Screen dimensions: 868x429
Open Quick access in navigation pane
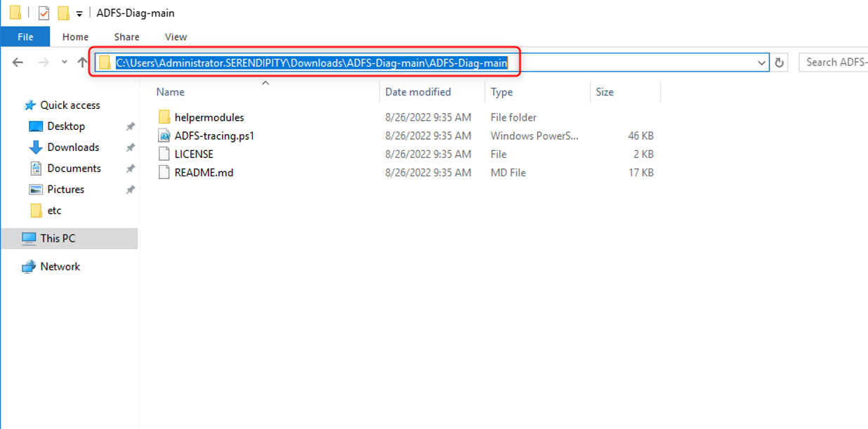pos(70,105)
